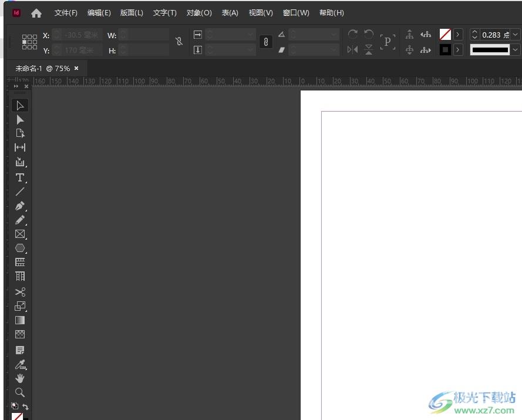Select the Eyedropper tool

pos(20,365)
